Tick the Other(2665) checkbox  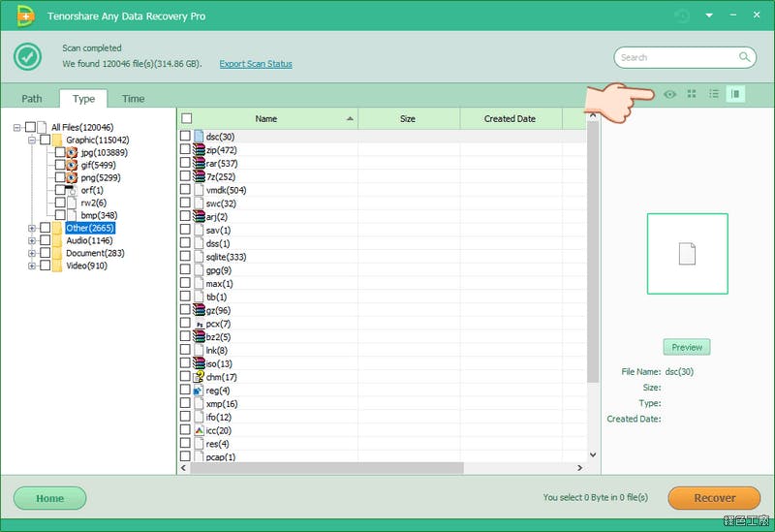point(45,228)
